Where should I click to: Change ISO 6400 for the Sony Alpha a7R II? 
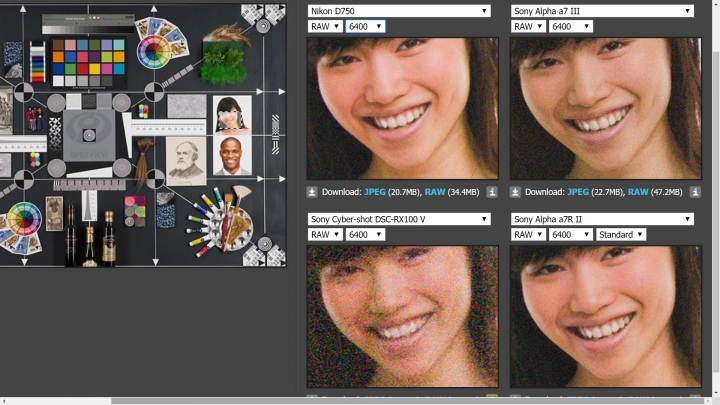click(x=571, y=235)
